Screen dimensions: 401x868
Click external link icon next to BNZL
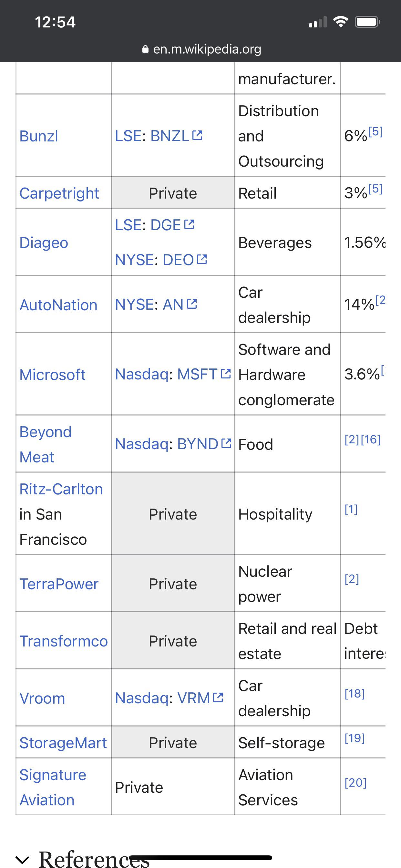click(198, 135)
